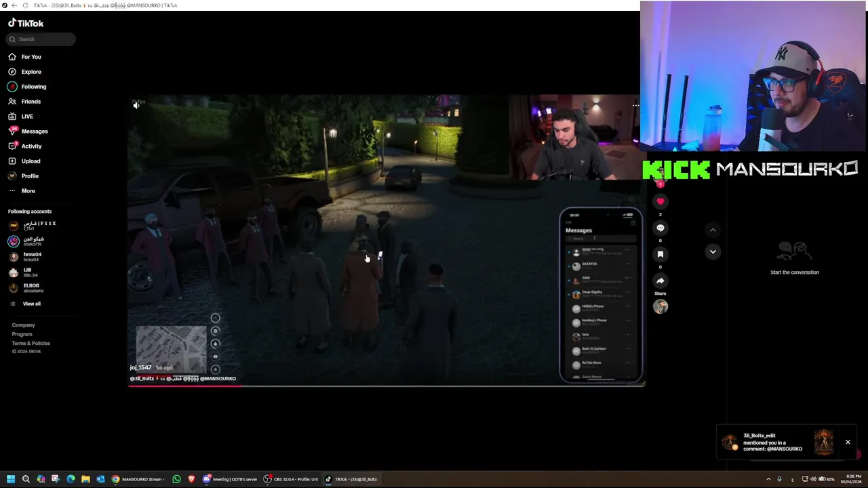The height and width of the screenshot is (488, 868).
Task: Open Messages from the sidebar
Action: pos(28,131)
